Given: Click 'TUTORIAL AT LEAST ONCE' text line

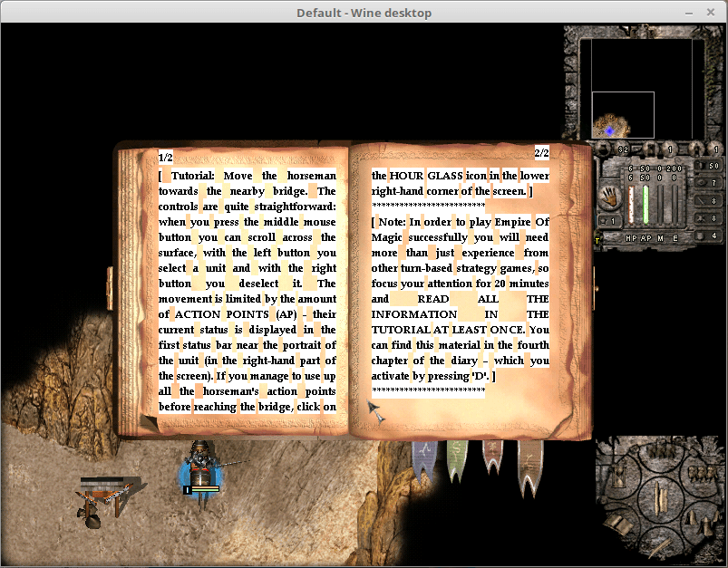Looking at the screenshot, I should pos(448,330).
